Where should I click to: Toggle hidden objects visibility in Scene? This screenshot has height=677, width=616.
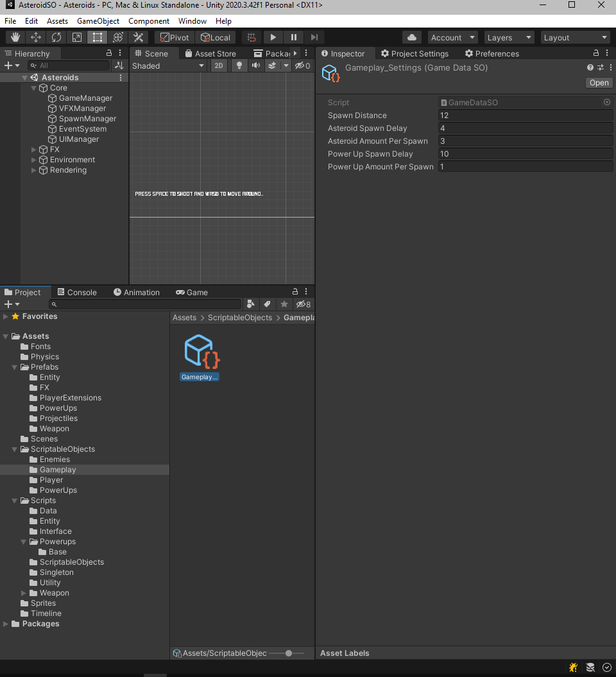302,65
